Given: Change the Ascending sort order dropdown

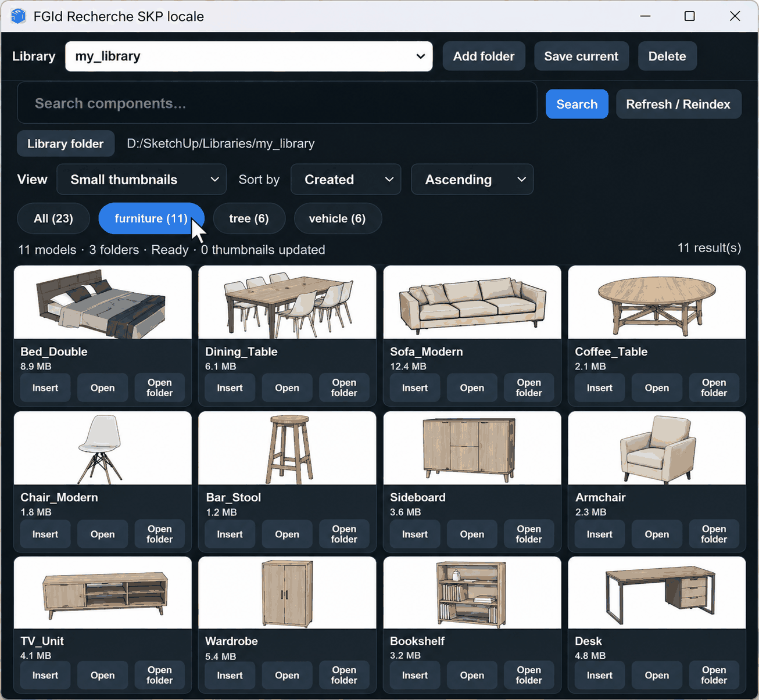Looking at the screenshot, I should point(472,180).
